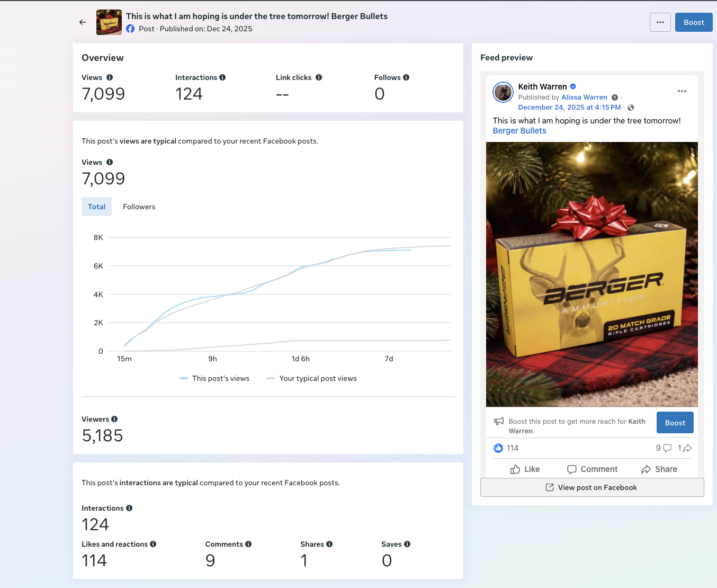Screen dimensions: 717x588
Task: Click the Share button
Action: tap(659, 469)
